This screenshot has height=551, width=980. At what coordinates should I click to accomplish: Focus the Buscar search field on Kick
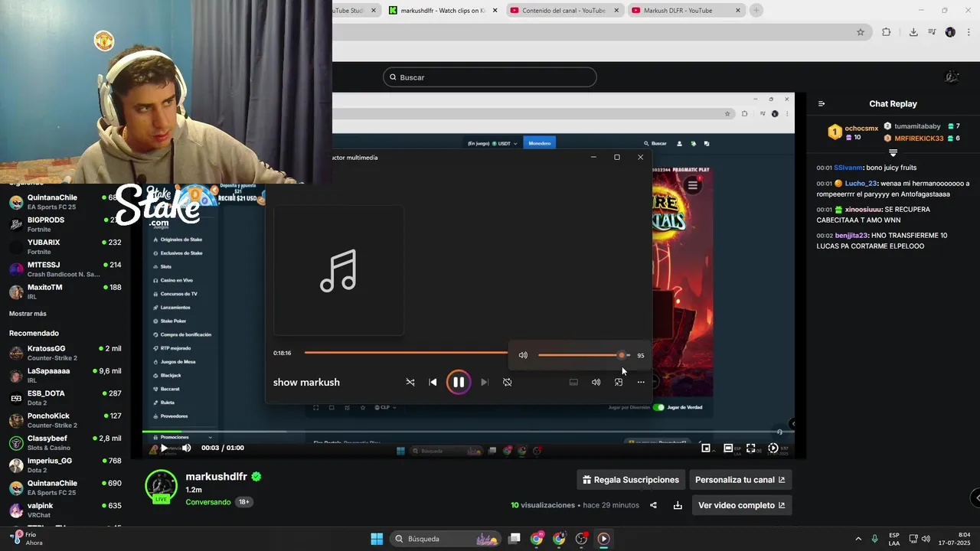pyautogui.click(x=490, y=77)
